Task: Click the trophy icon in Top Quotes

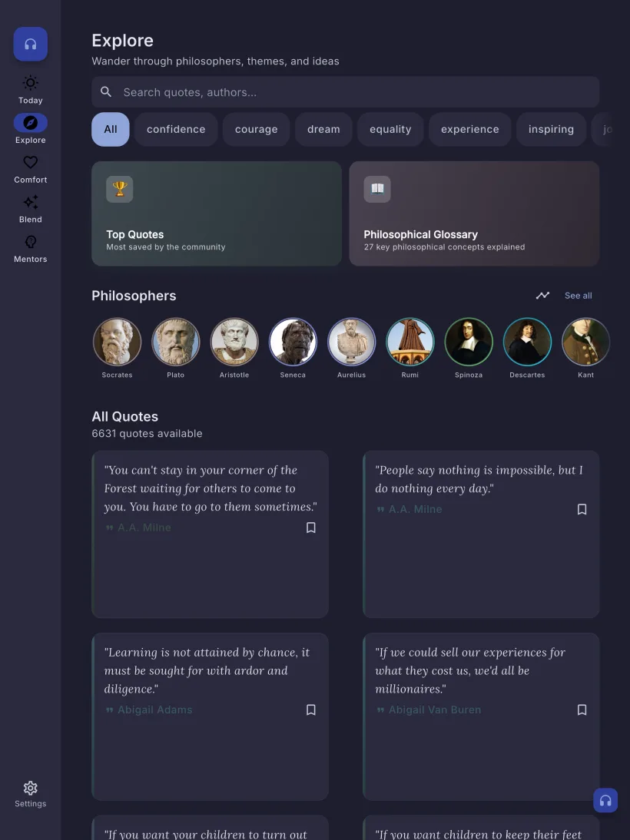Action: pos(120,189)
